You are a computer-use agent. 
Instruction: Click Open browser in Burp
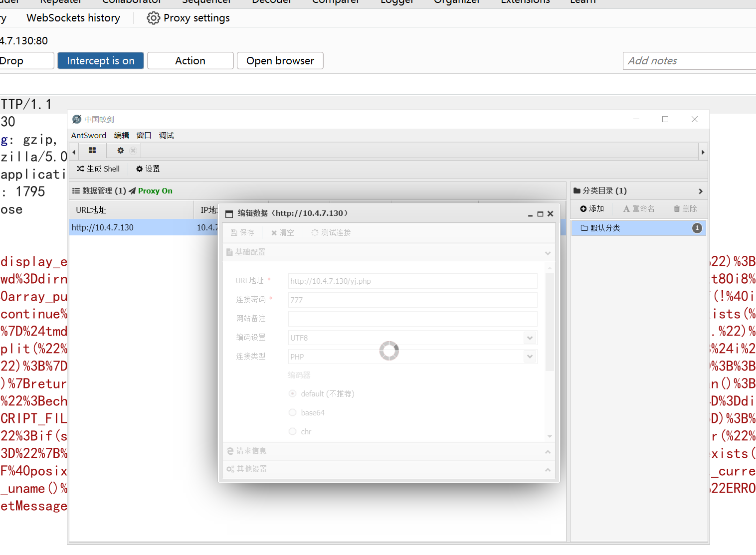click(280, 61)
